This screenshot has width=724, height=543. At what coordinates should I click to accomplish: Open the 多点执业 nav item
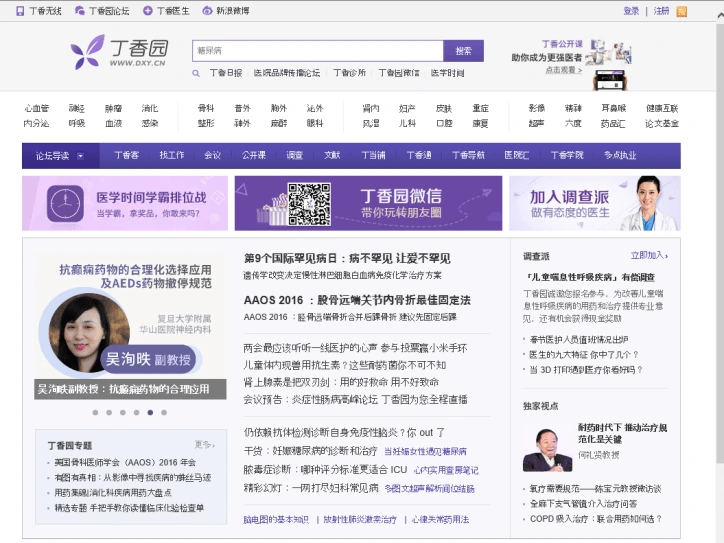pos(620,155)
